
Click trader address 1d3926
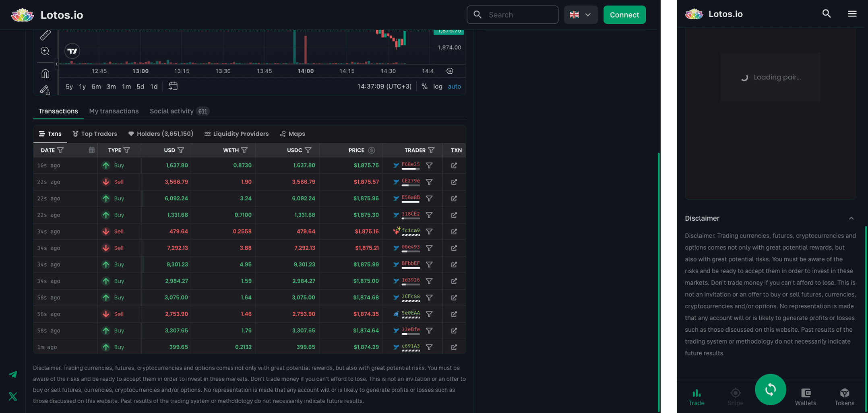click(x=411, y=280)
